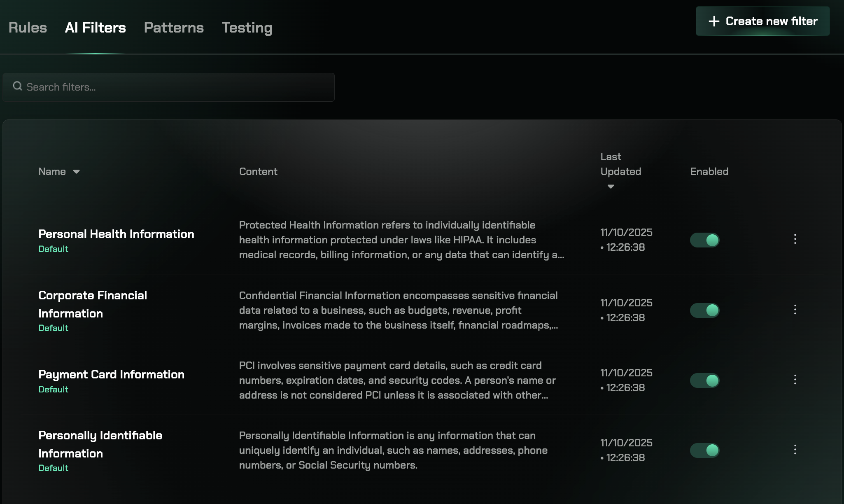
Task: Turn off Corporate Financial Information toggle
Action: click(704, 310)
